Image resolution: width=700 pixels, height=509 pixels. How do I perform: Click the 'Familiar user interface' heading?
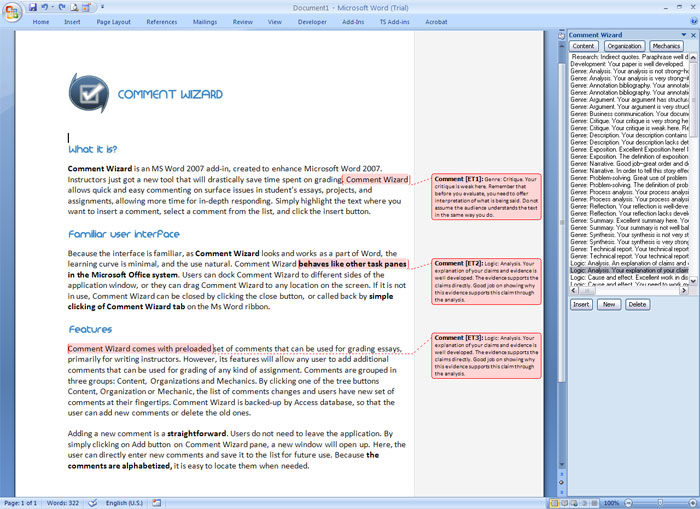[x=124, y=234]
